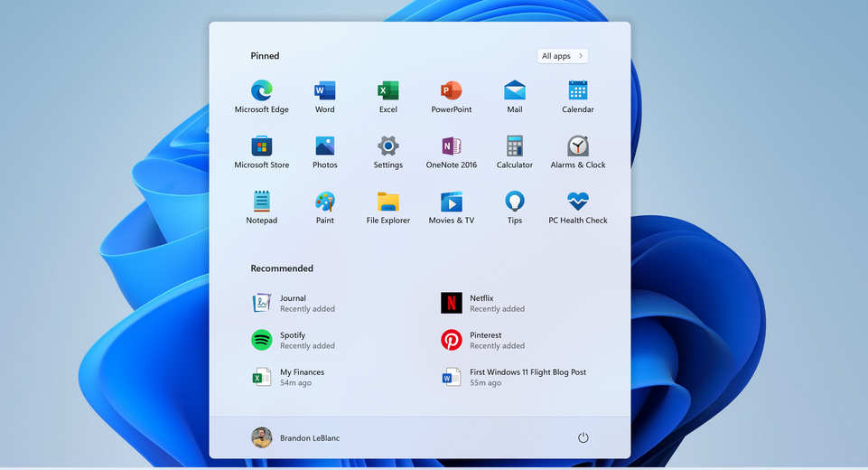Click the Brandon LeBlanc account name

coord(310,437)
